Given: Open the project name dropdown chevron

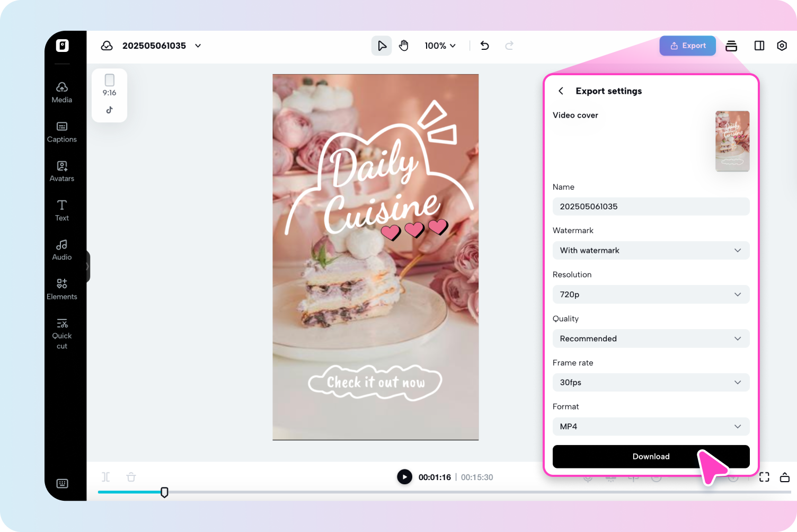Looking at the screenshot, I should tap(198, 46).
